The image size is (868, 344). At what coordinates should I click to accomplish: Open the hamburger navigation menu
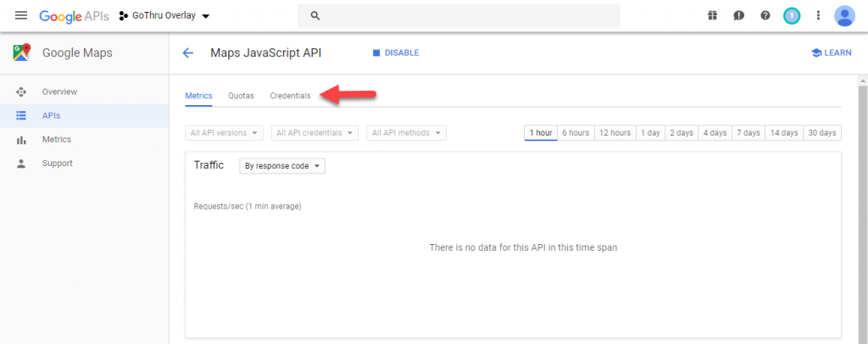coord(21,15)
